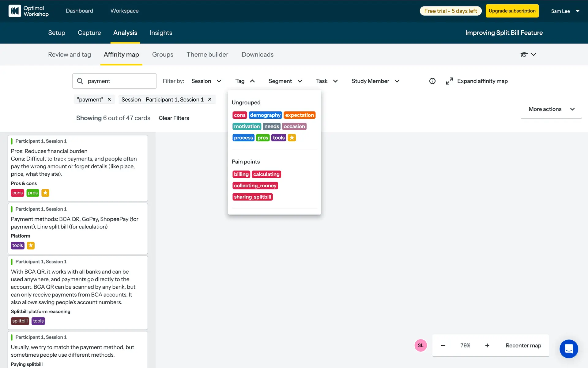Click the Expand affinity map arrows icon

(449, 81)
